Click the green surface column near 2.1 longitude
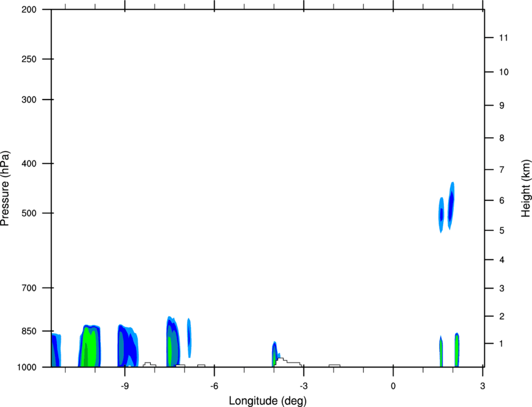The width and height of the screenshot is (532, 407). click(x=457, y=350)
